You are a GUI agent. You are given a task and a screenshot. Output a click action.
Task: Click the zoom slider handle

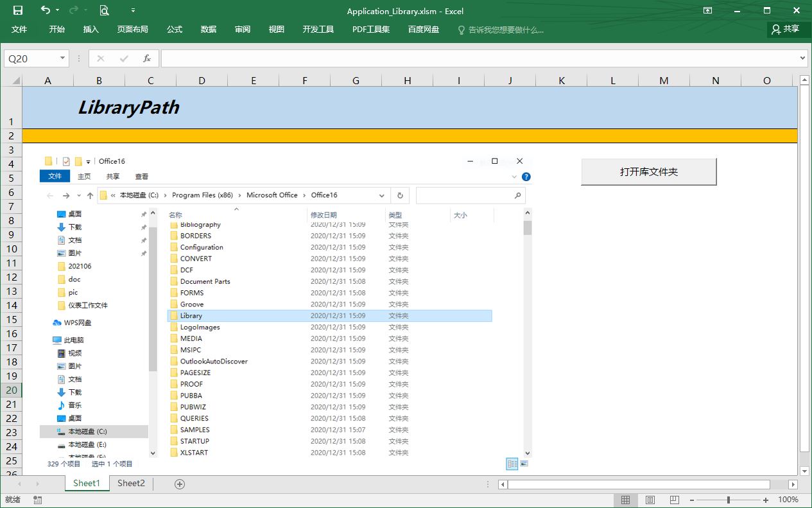pos(728,500)
